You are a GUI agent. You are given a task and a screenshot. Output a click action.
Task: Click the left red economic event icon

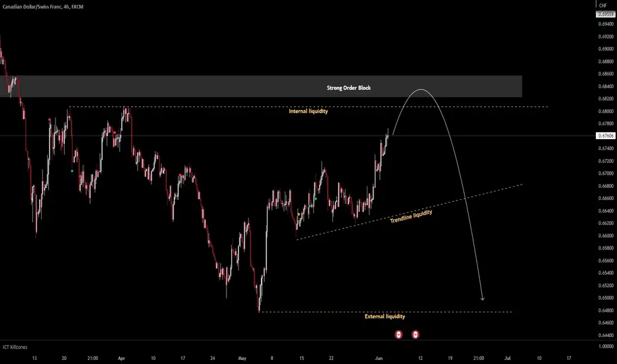tap(399, 334)
